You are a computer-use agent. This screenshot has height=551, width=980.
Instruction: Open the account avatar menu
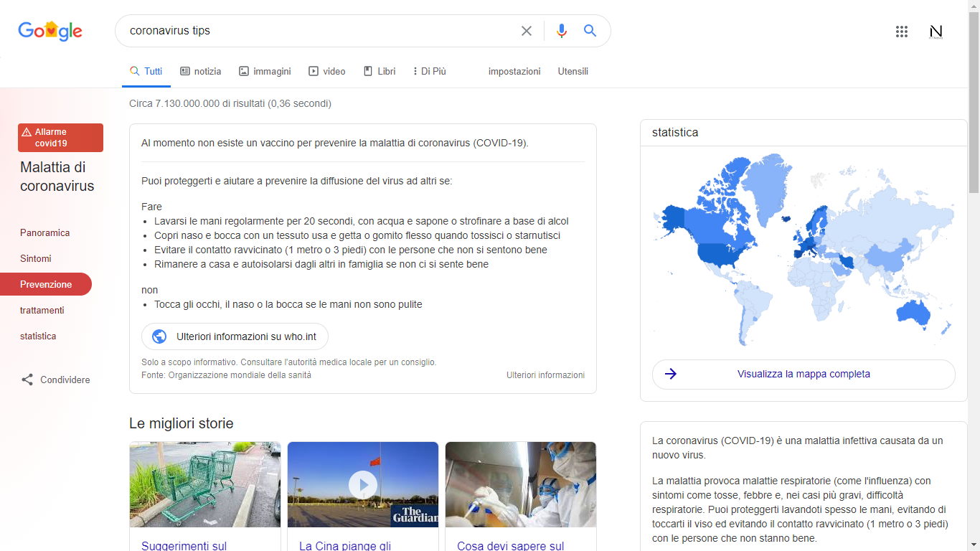936,31
